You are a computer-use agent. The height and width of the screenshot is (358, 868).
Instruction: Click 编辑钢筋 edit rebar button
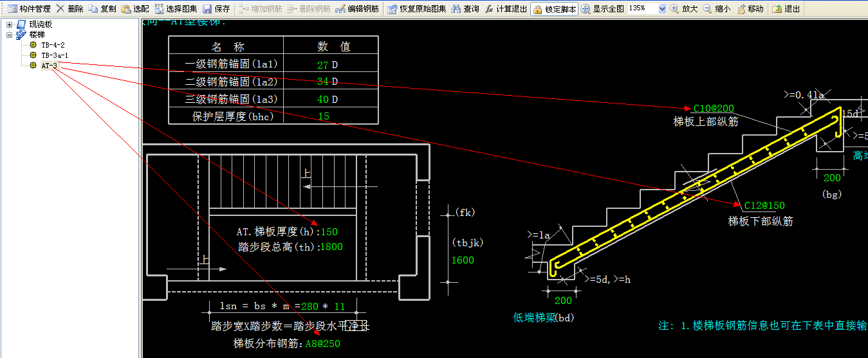[x=356, y=9]
